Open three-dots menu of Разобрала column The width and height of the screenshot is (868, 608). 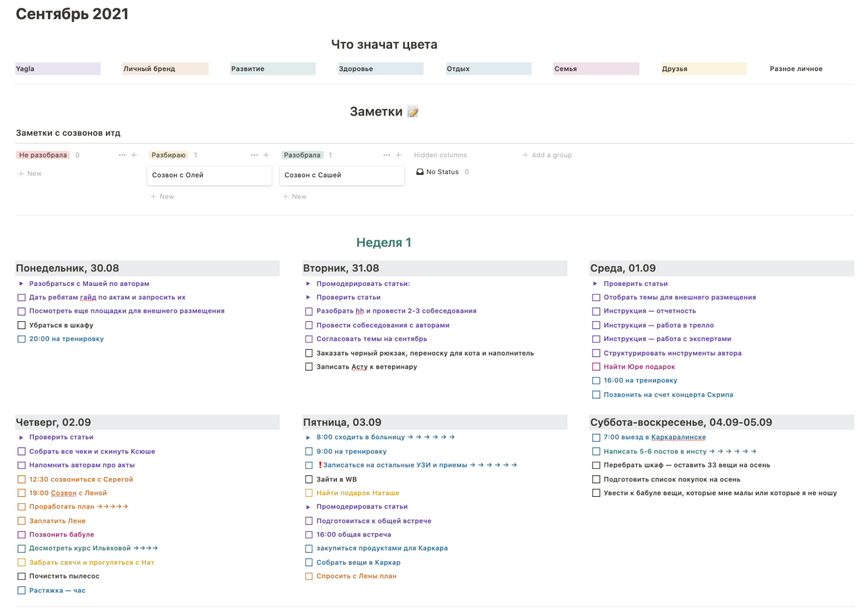pyautogui.click(x=386, y=155)
